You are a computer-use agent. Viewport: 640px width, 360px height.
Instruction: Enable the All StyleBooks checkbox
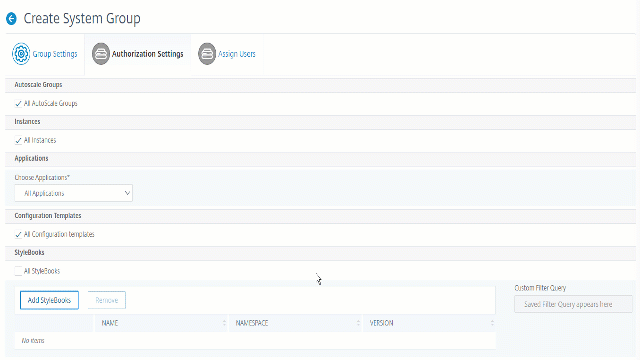click(x=18, y=271)
